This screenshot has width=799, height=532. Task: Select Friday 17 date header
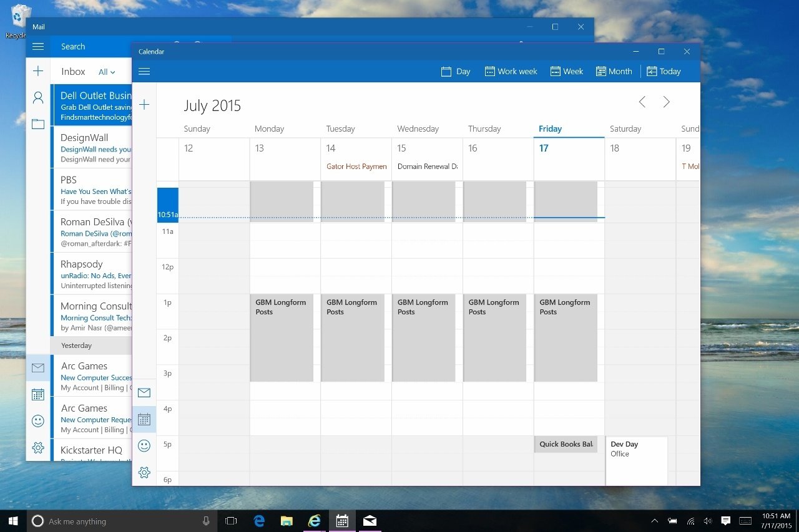click(544, 148)
